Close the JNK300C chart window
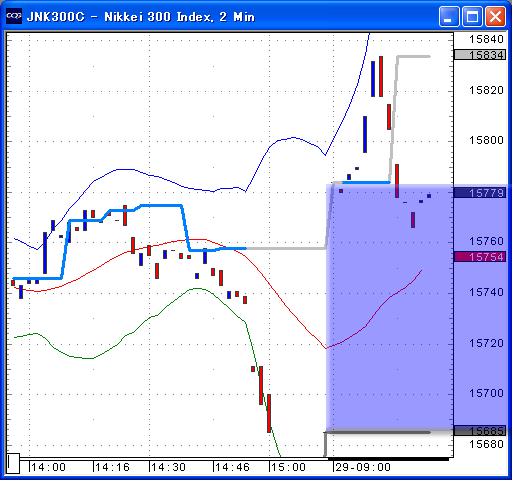This screenshot has width=512, height=480. point(495,16)
